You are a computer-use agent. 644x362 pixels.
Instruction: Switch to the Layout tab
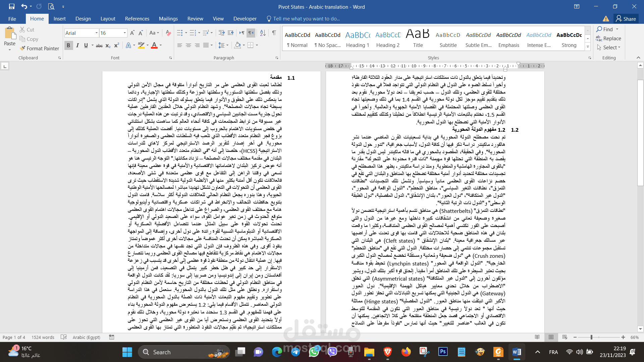point(108,19)
